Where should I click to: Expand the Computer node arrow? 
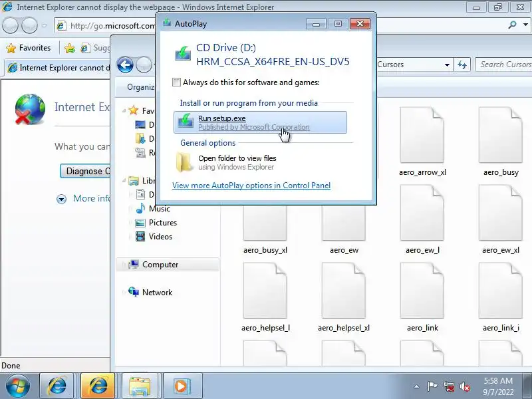124,265
